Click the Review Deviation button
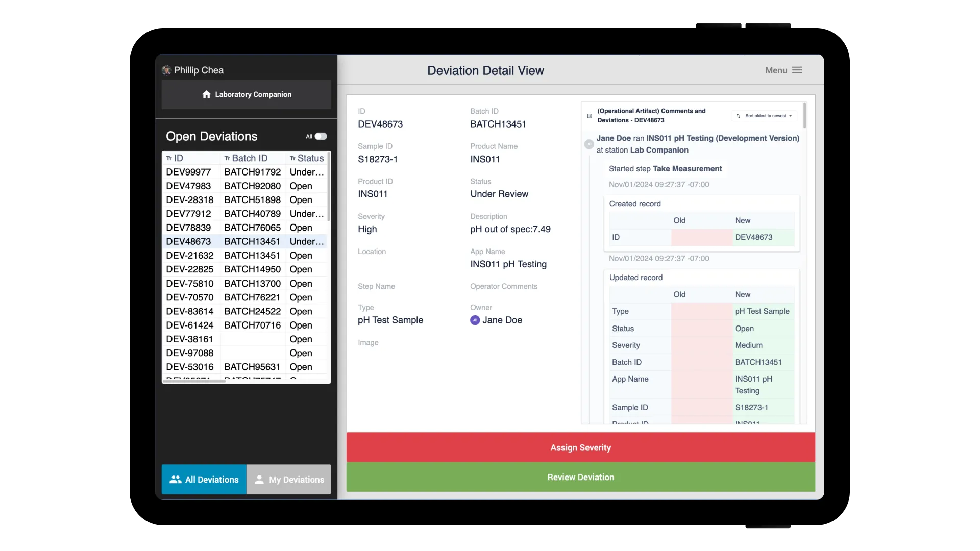 [x=581, y=477]
